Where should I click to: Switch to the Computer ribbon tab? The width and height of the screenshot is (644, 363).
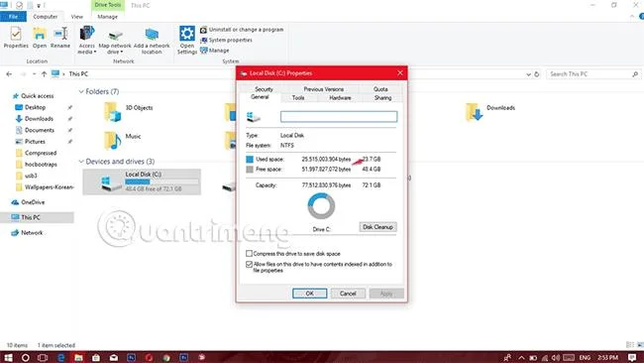tap(46, 17)
